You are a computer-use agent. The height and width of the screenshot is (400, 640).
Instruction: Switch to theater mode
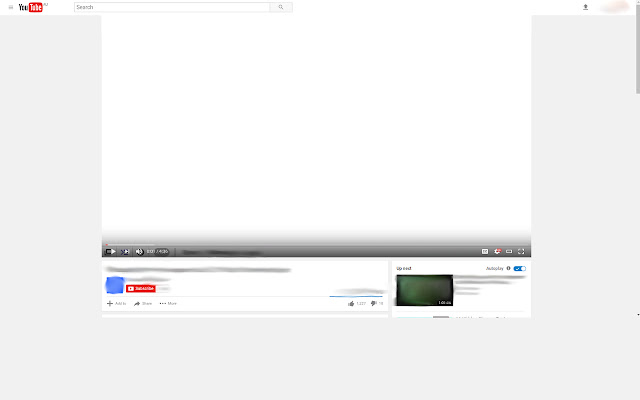pos(509,251)
